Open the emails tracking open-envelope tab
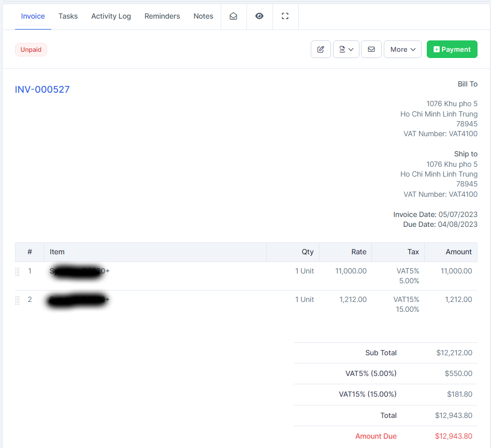 [234, 17]
